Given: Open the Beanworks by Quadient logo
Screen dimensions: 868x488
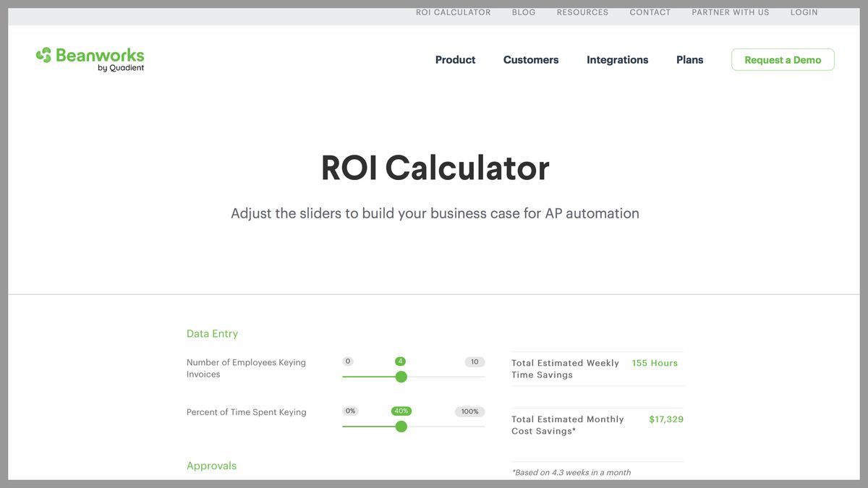Looking at the screenshot, I should (90, 59).
